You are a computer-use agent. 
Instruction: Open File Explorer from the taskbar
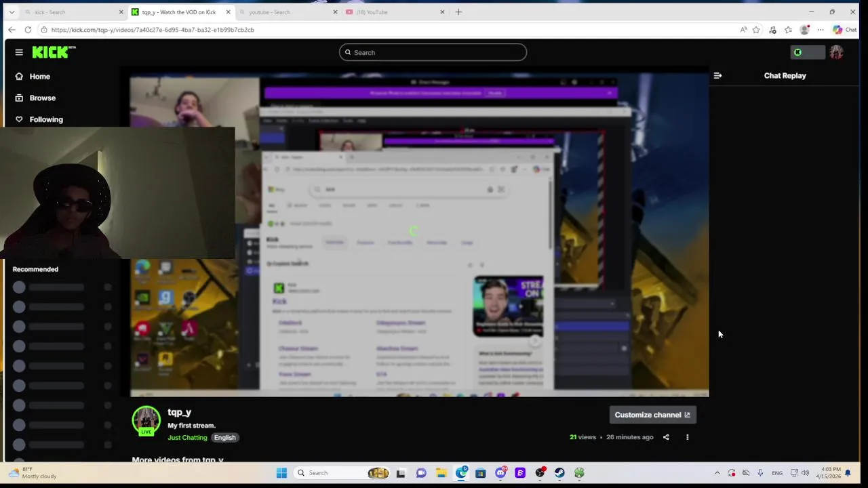coord(441,473)
